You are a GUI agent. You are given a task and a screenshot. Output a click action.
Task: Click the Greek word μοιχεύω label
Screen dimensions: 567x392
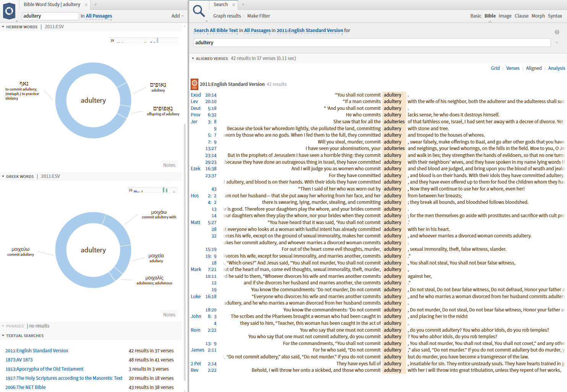coord(21,252)
